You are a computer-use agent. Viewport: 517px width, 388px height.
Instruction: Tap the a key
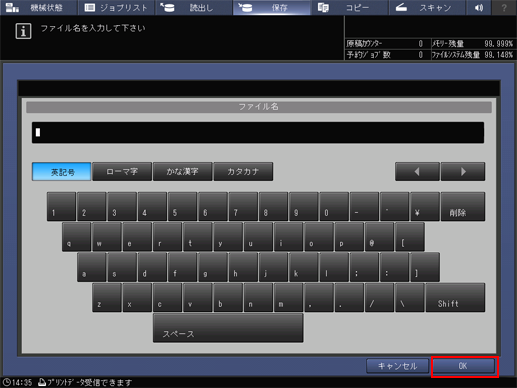tap(92, 267)
